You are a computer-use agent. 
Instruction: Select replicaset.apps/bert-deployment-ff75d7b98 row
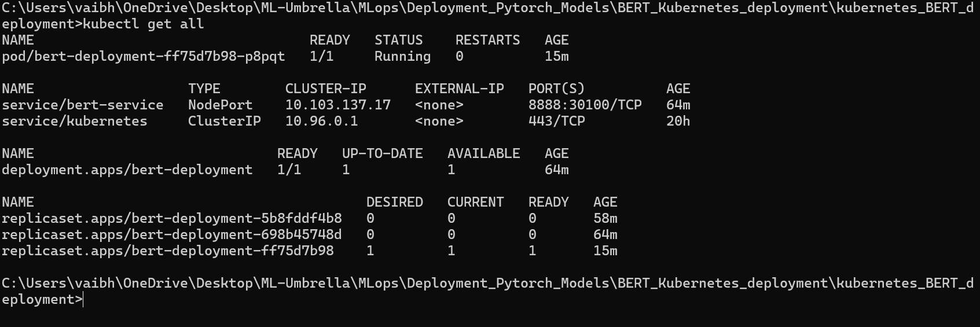(x=310, y=251)
